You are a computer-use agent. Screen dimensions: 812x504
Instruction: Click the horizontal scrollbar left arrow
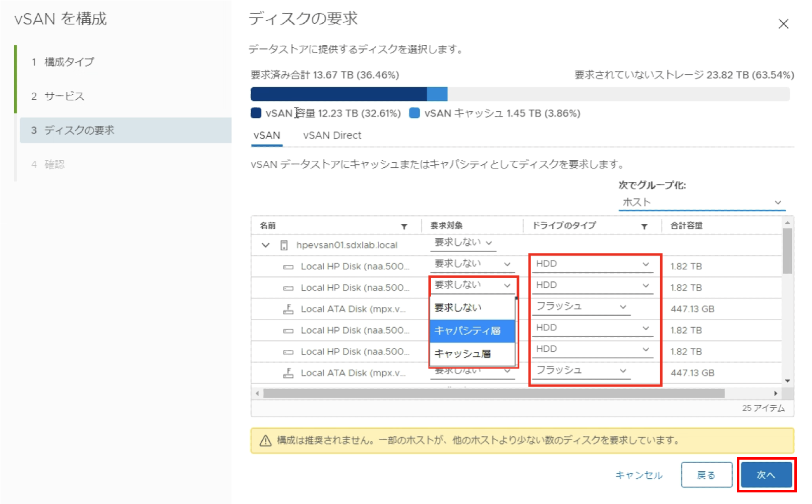pos(257,393)
